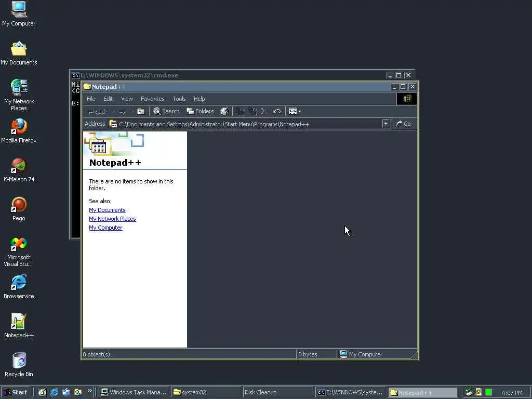Viewport: 532px width, 399px height.
Task: Launch Outlook Express from Quick Launch
Action: point(66,392)
